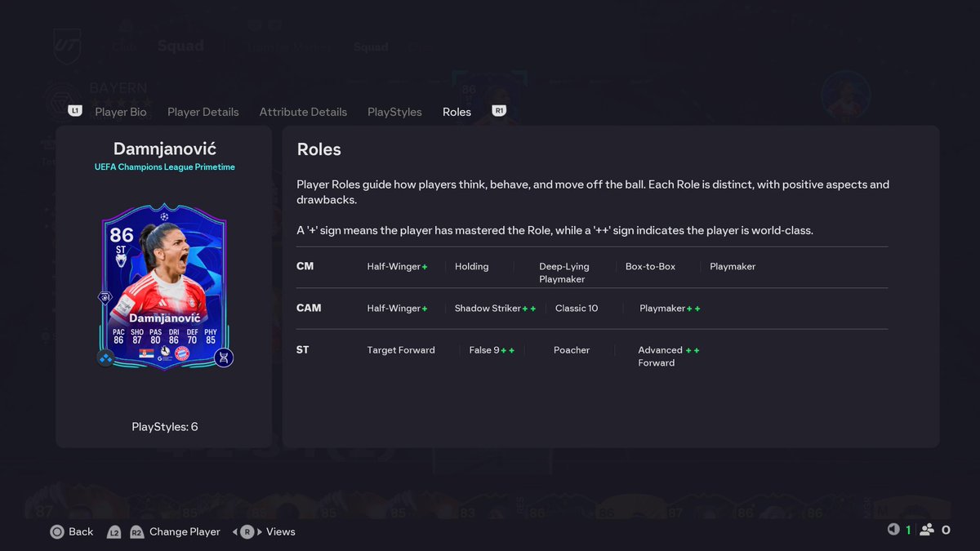The width and height of the screenshot is (980, 551).
Task: Switch to the PlayStyles tab
Action: point(394,112)
